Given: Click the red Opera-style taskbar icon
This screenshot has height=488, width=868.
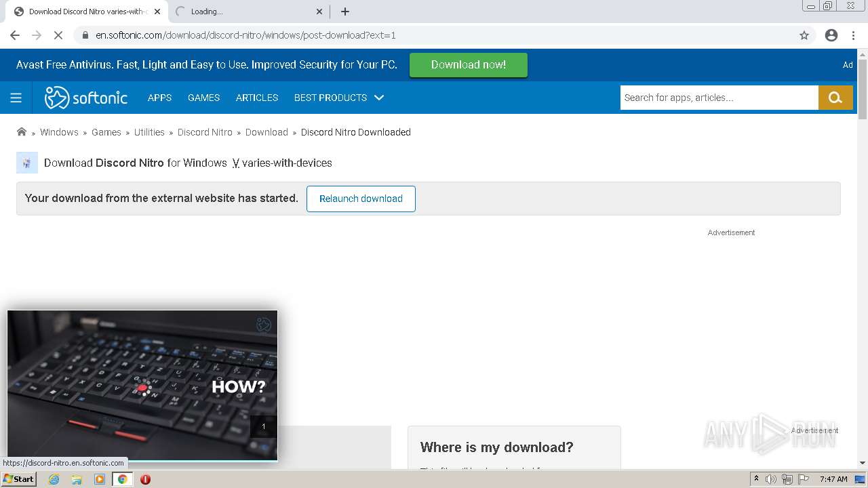Looking at the screenshot, I should [x=145, y=479].
